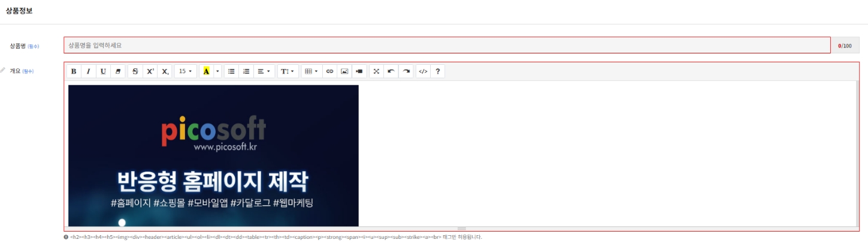Insert an unordered bullet list
The height and width of the screenshot is (243, 868).
pos(231,71)
